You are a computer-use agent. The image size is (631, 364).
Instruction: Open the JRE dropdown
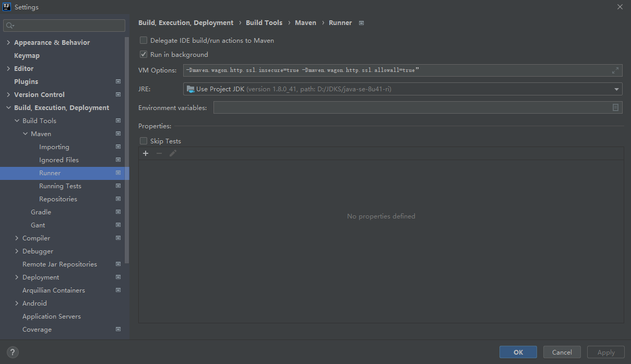click(616, 89)
